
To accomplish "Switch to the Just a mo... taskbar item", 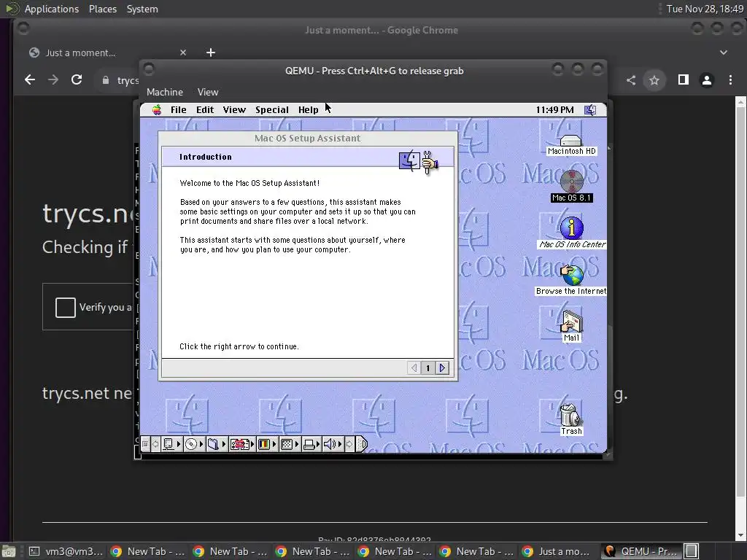I will pyautogui.click(x=557, y=551).
